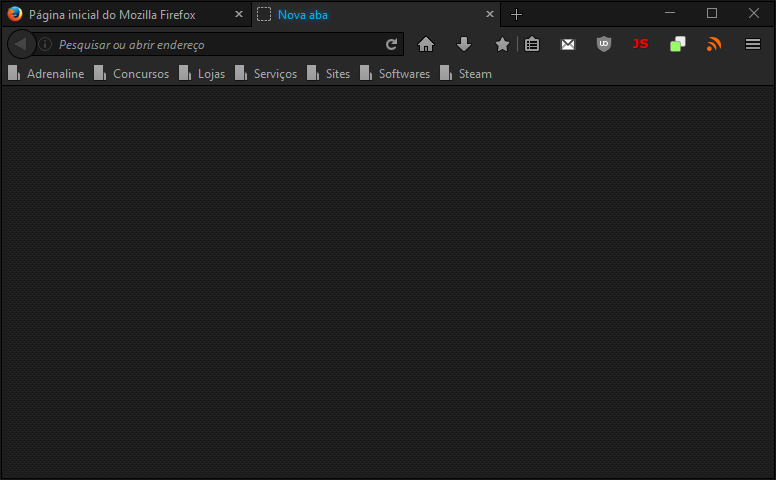Close the Firefox window

click(x=754, y=13)
